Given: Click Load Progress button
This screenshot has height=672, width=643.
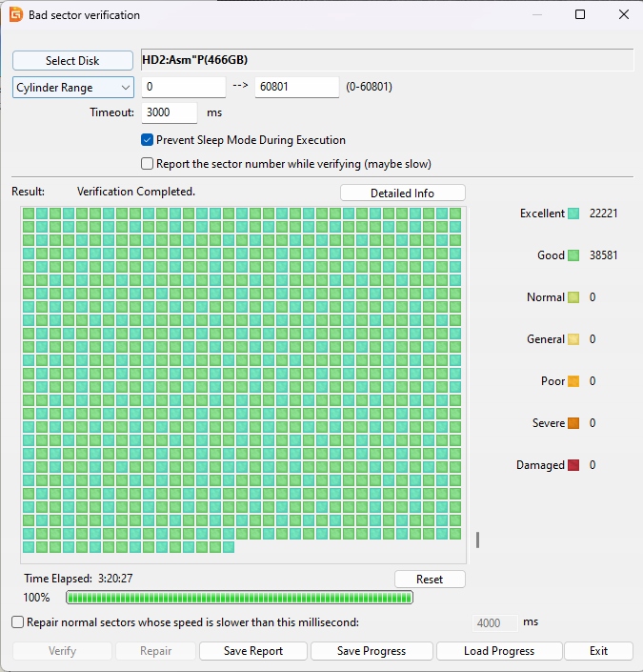Looking at the screenshot, I should 498,651.
